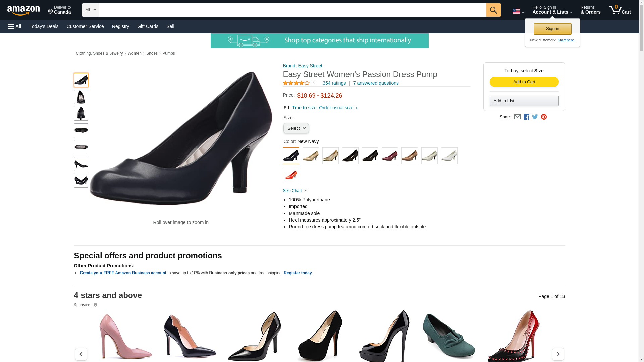This screenshot has width=644, height=362.
Task: Open the Gift Cards navigation item
Action: [148, 26]
